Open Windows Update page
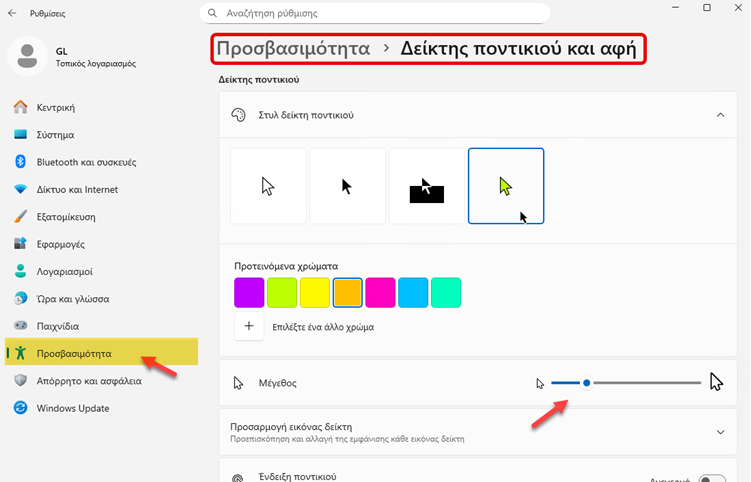The width and height of the screenshot is (751, 482). tap(73, 408)
